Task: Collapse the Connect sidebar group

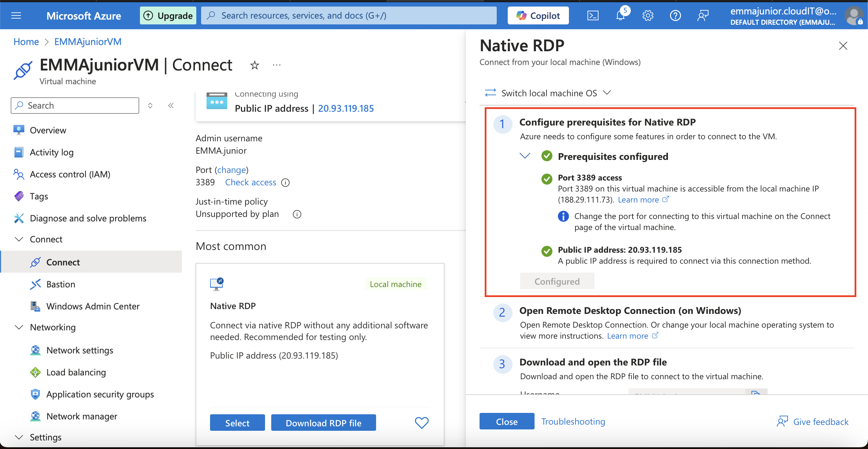Action: click(x=19, y=239)
